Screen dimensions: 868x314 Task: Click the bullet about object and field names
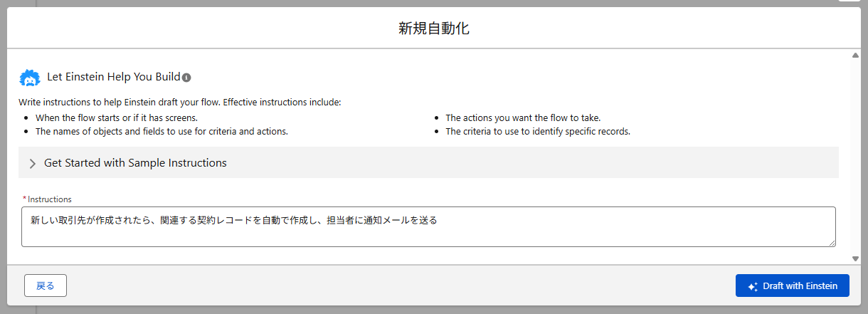(162, 131)
